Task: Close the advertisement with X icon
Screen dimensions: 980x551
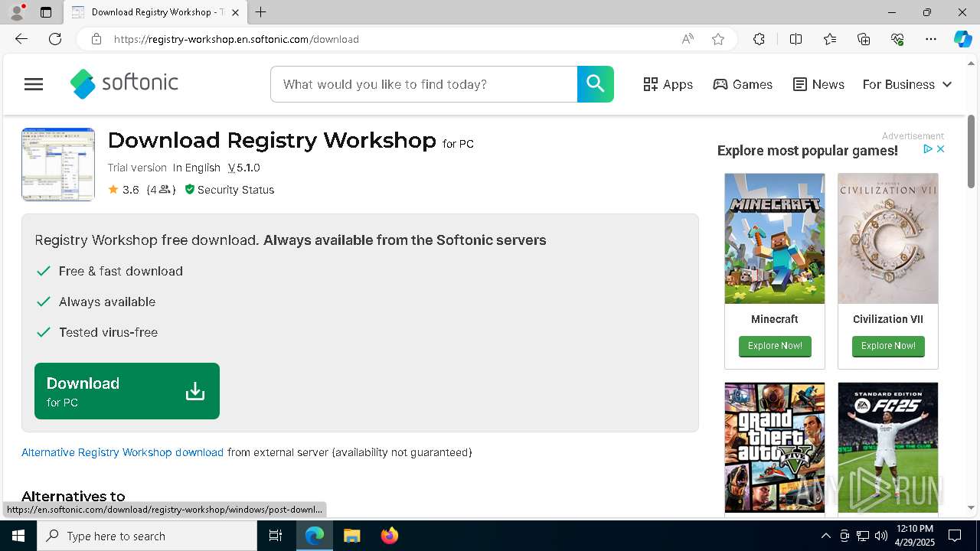Action: 941,149
